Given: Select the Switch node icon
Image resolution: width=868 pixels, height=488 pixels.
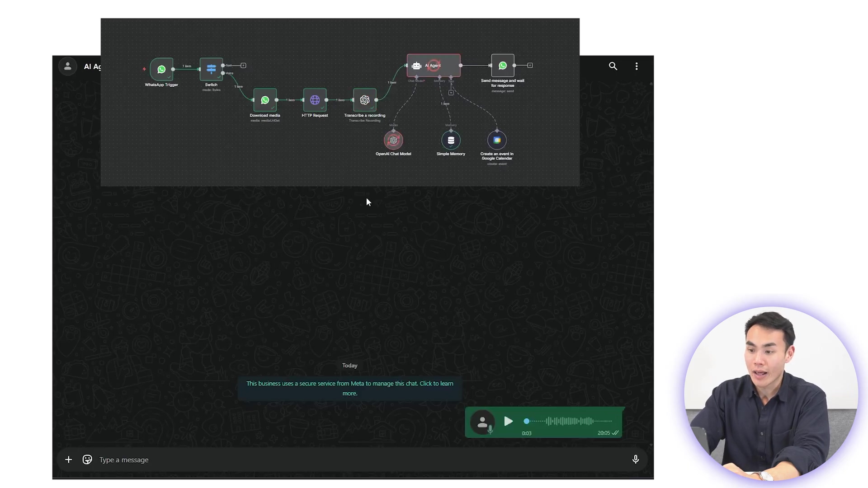Looking at the screenshot, I should 211,69.
